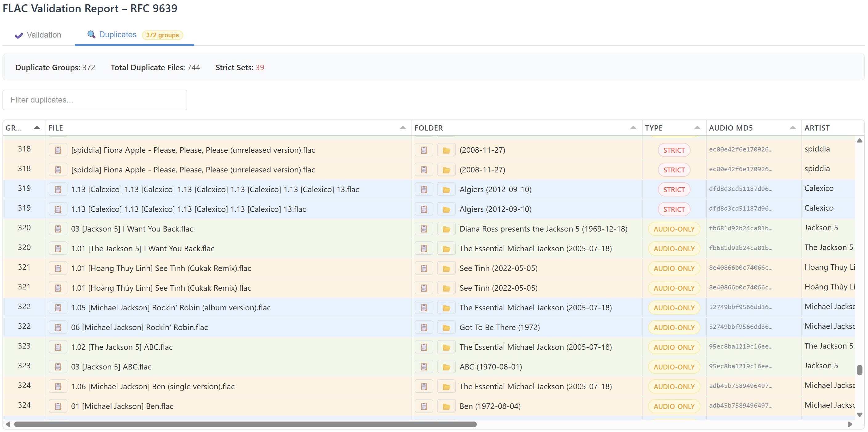Viewport: 868px width, 432px height.
Task: Select file name 06 [Michael Jackson] Rockin' Robin.flac
Action: [139, 327]
